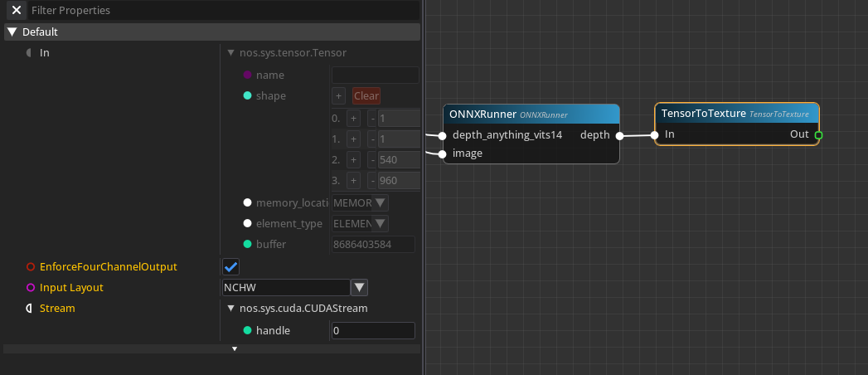Click the NCHW Input Layout field
Image resolution: width=868 pixels, height=375 pixels.
click(286, 288)
